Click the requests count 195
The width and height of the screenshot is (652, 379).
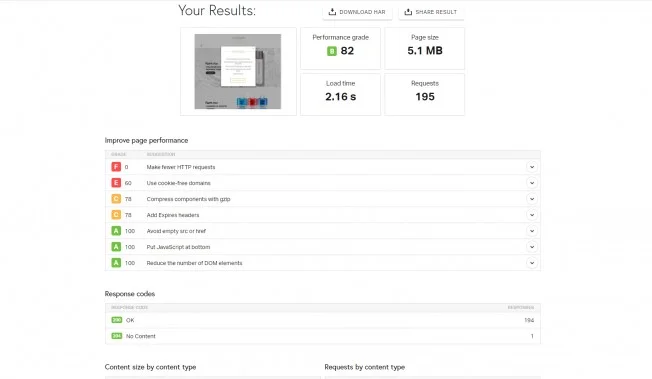pyautogui.click(x=425, y=97)
